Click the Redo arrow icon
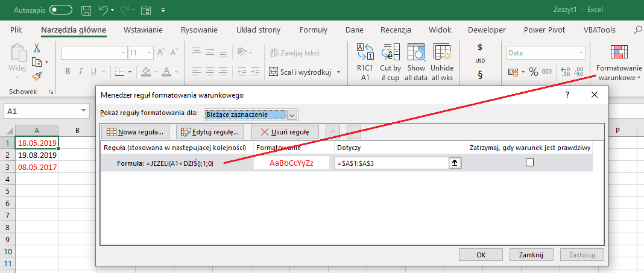644x273 pixels. 125,10
